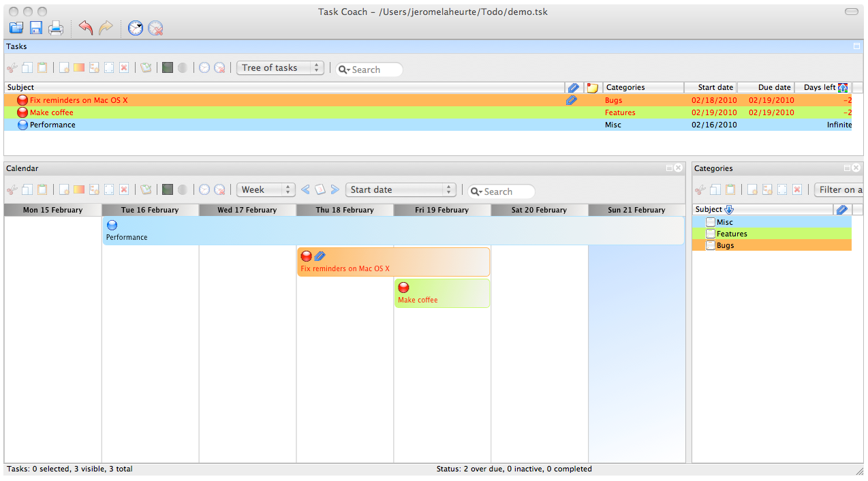Delete task red X in Tasks toolbar
This screenshot has height=481, width=868.
tap(124, 68)
